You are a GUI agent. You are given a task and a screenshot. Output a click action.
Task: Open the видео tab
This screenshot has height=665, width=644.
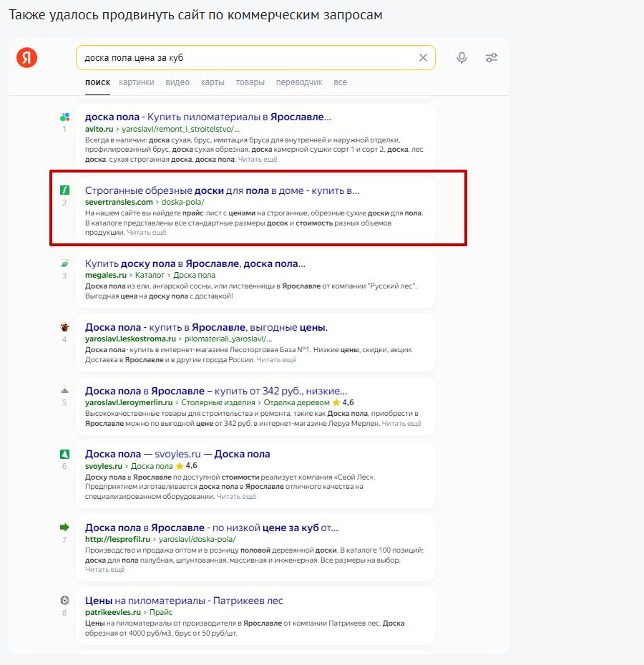point(177,82)
